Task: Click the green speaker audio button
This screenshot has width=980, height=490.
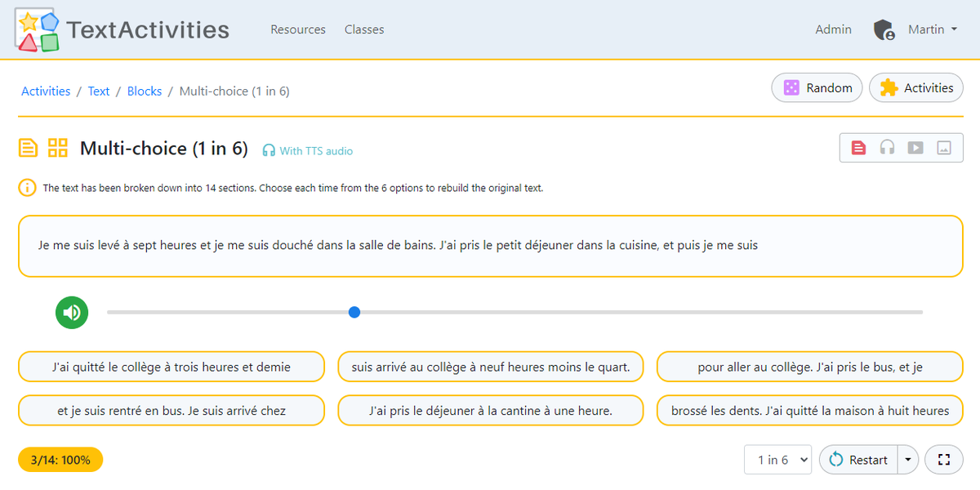Action: tap(72, 312)
